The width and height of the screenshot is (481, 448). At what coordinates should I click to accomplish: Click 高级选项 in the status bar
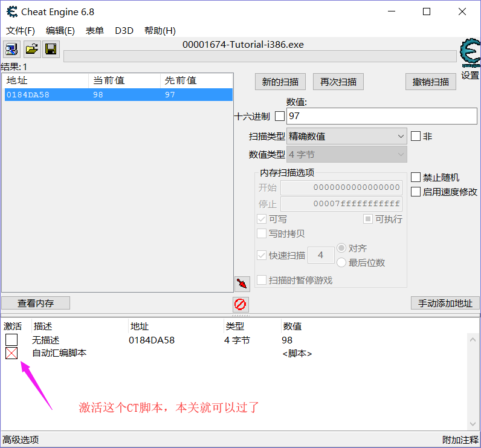click(x=21, y=440)
